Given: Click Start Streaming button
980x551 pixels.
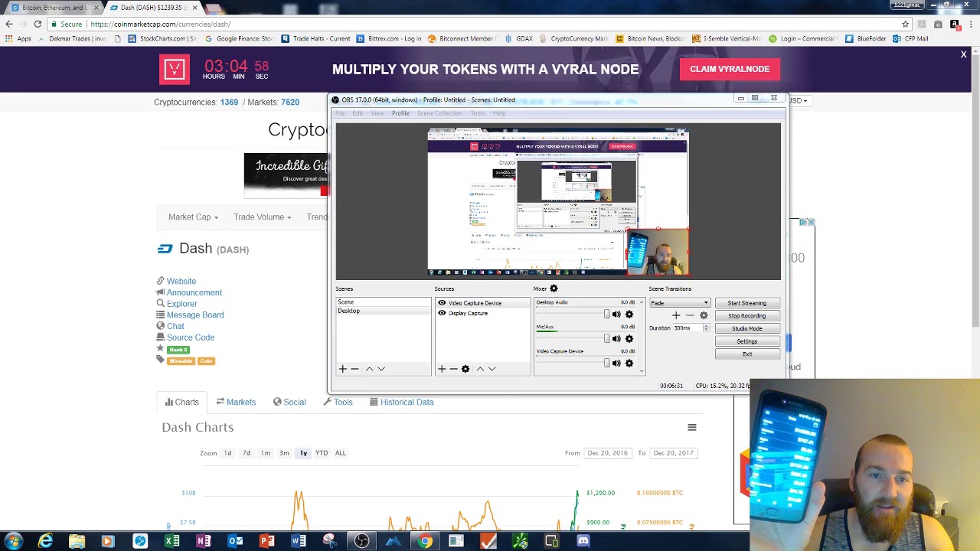Looking at the screenshot, I should pyautogui.click(x=747, y=303).
